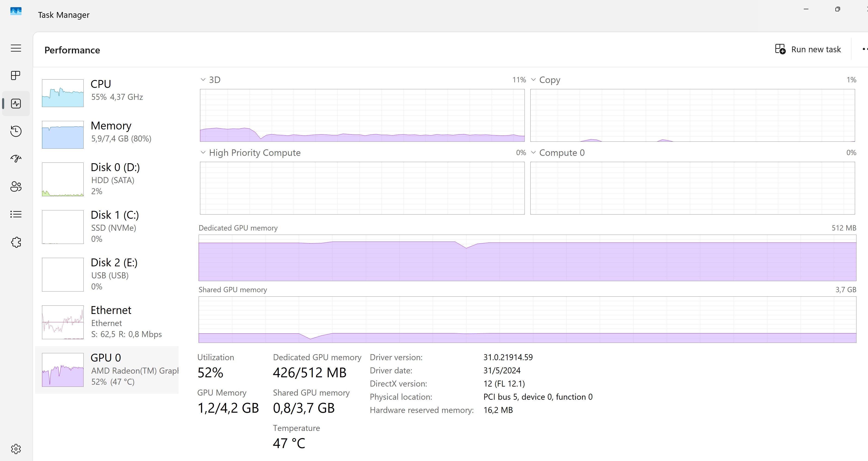Open the hamburger navigation menu
The height and width of the screenshot is (461, 868).
pyautogui.click(x=16, y=48)
